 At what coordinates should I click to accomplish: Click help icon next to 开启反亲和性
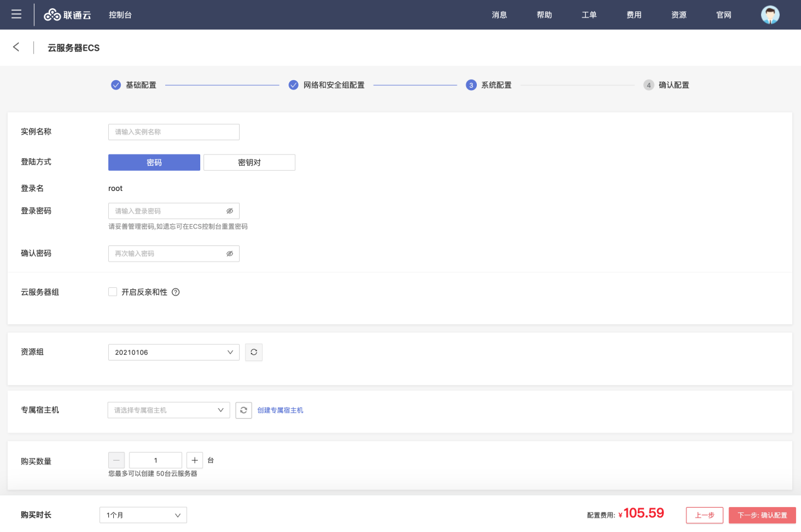[x=176, y=292]
